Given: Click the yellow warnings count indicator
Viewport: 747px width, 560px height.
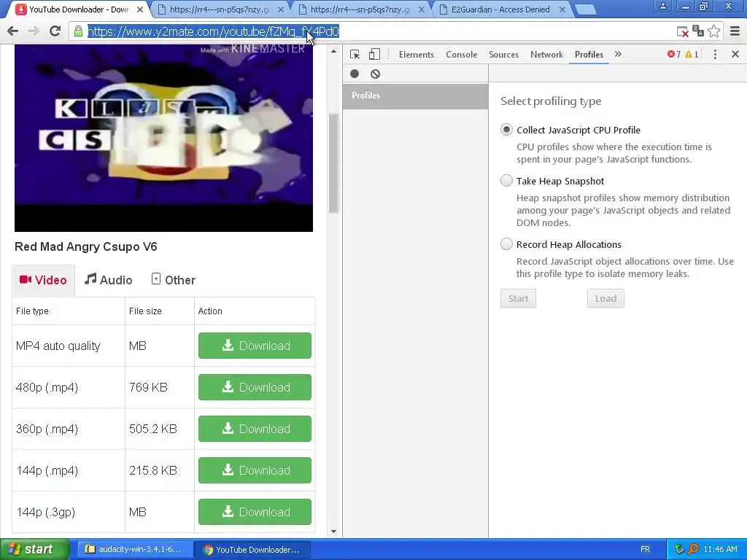Looking at the screenshot, I should [x=692, y=54].
